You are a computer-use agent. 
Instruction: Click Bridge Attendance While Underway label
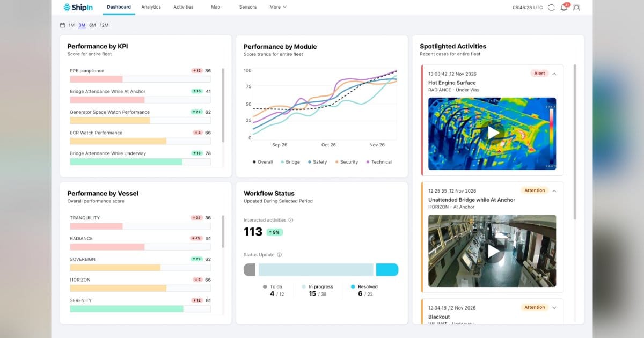click(x=108, y=153)
